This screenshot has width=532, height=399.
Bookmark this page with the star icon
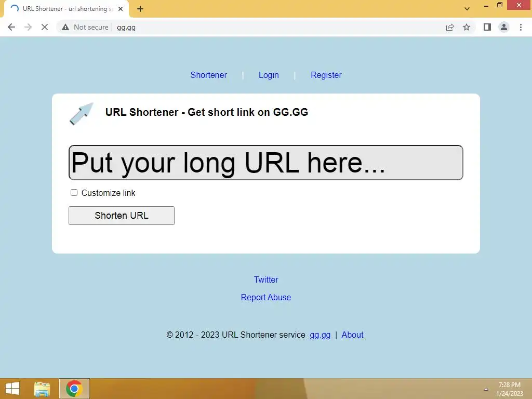click(467, 27)
